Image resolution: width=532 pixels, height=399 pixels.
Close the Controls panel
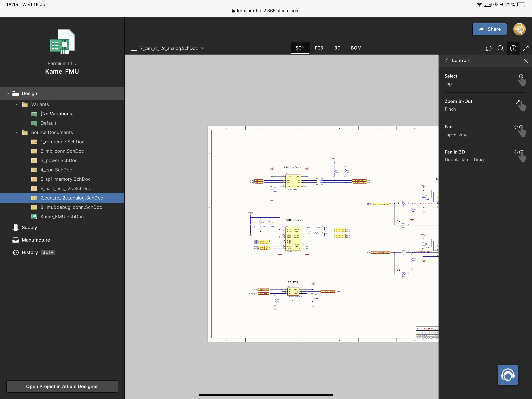tap(526, 61)
